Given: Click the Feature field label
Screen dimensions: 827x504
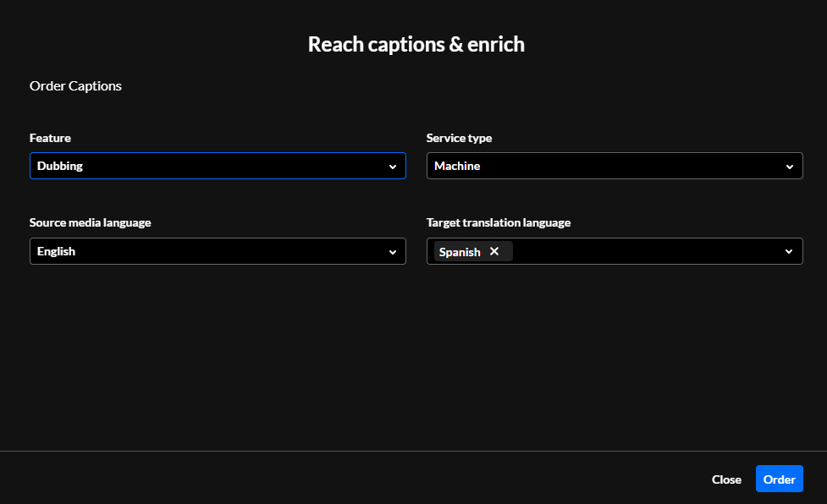Looking at the screenshot, I should pyautogui.click(x=50, y=138).
